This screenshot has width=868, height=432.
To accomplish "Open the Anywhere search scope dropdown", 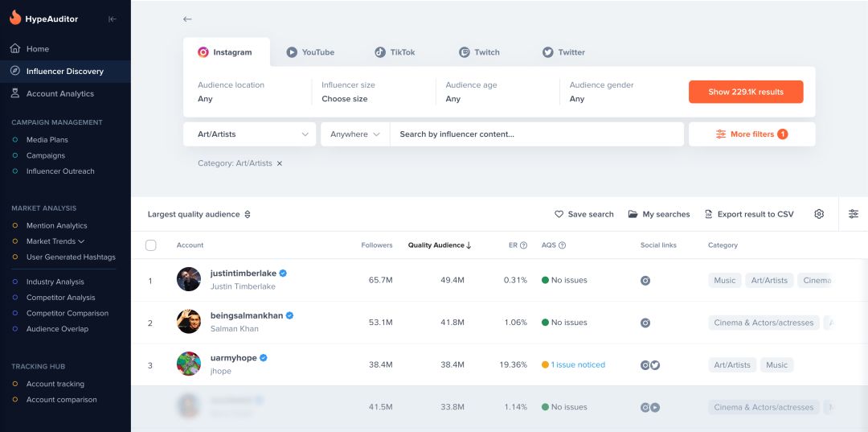I will tap(355, 134).
